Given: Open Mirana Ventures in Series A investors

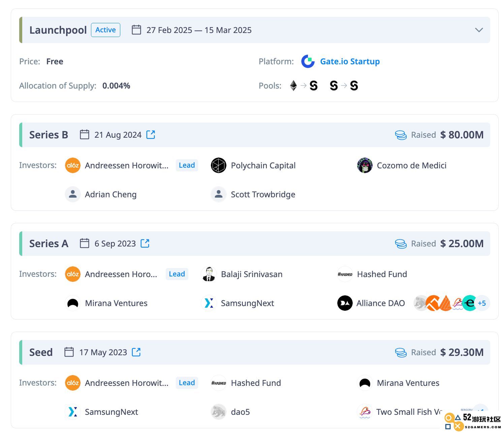Looking at the screenshot, I should click(x=116, y=303).
